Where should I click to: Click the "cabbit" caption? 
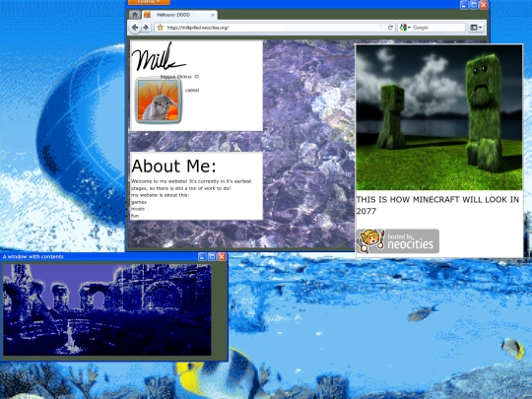coord(192,91)
